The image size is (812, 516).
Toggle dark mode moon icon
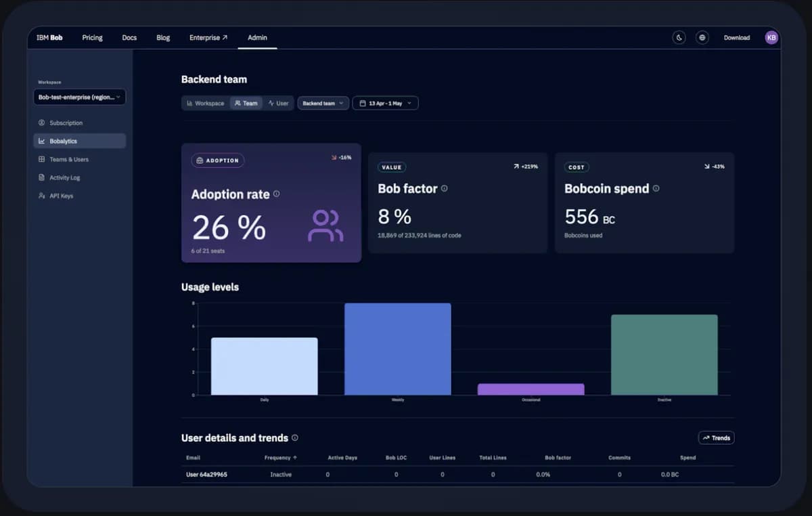click(x=679, y=38)
